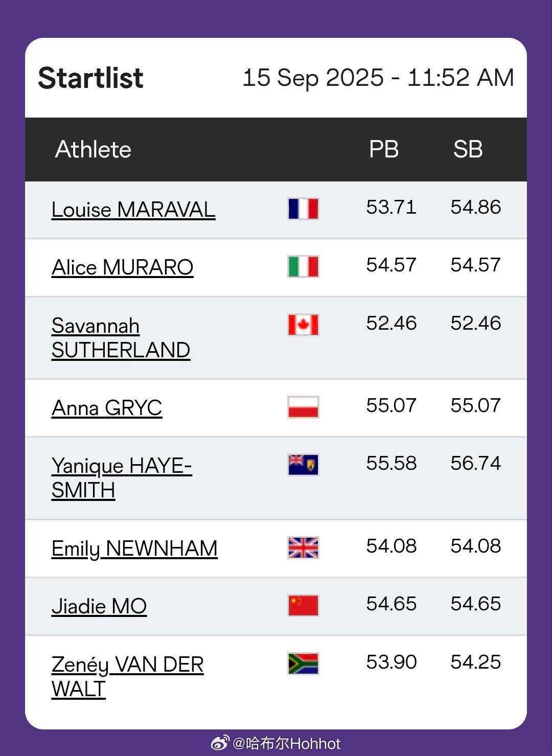The width and height of the screenshot is (552, 756).
Task: Click the China flag icon
Action: pos(303,605)
